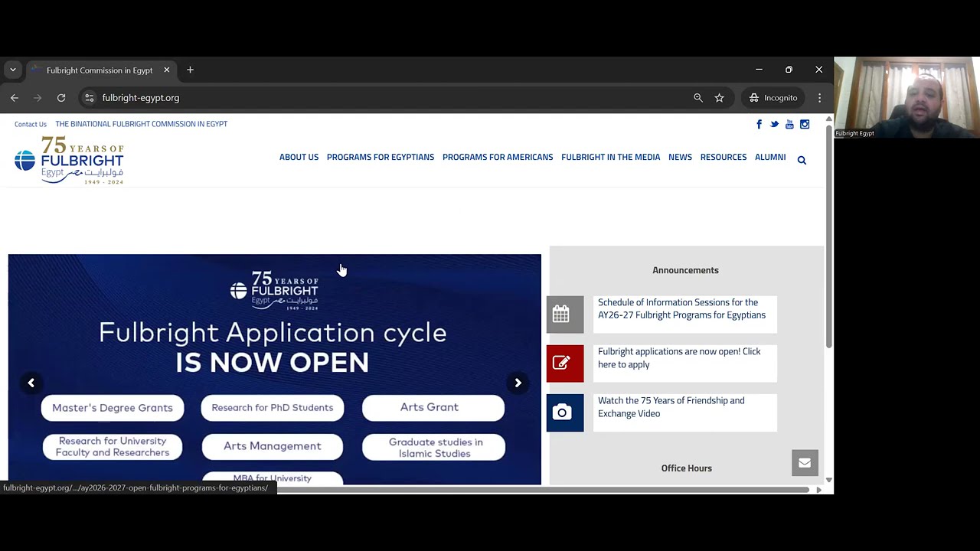
Task: Open the Incognito indicator button
Action: [773, 98]
